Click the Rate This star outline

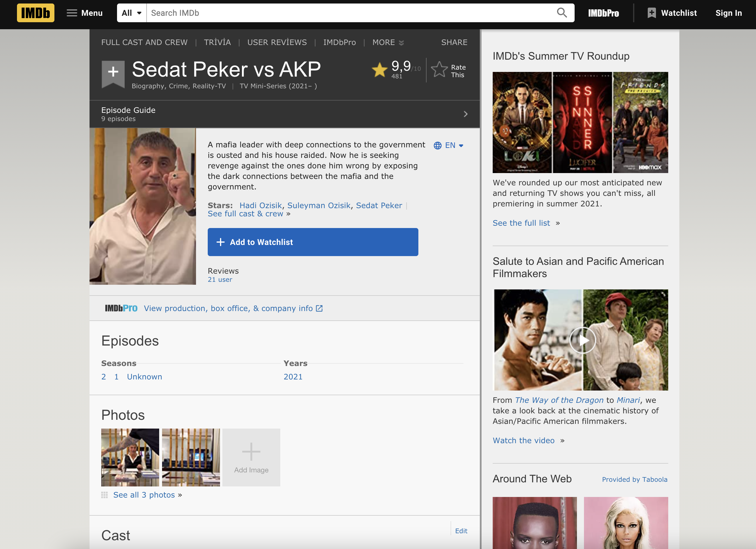tap(439, 70)
